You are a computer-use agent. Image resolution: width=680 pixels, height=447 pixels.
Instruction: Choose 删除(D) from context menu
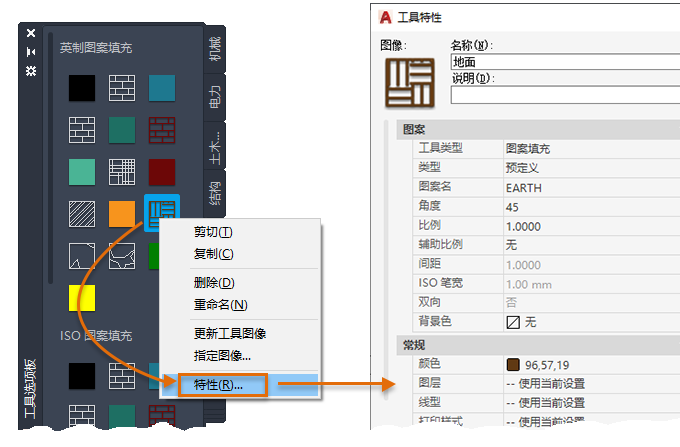coord(240,283)
